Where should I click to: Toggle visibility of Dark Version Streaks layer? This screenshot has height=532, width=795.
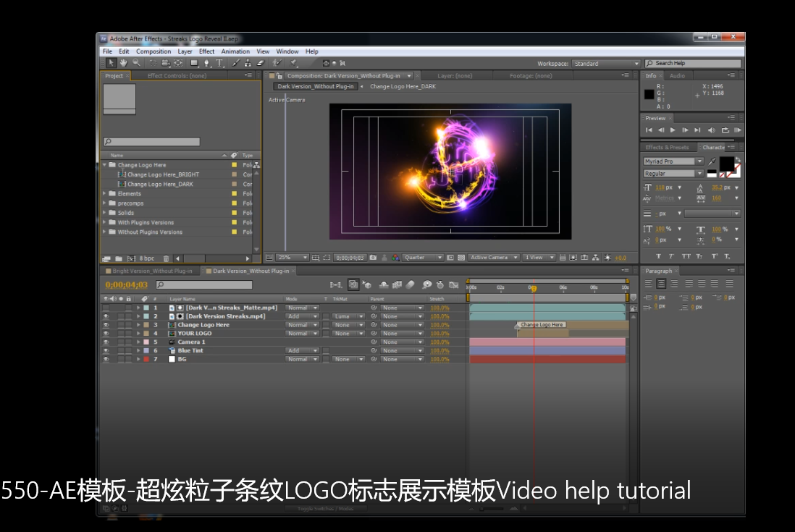point(106,316)
